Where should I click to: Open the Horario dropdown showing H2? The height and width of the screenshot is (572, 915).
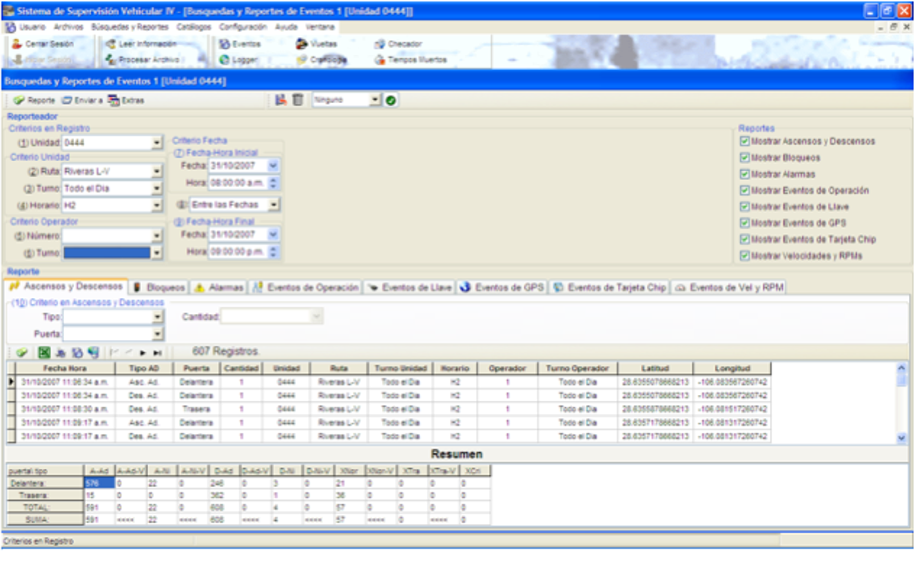pyautogui.click(x=157, y=205)
